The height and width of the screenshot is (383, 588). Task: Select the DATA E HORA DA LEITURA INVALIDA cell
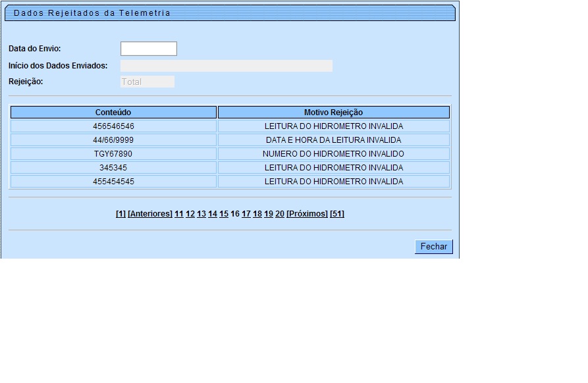333,140
